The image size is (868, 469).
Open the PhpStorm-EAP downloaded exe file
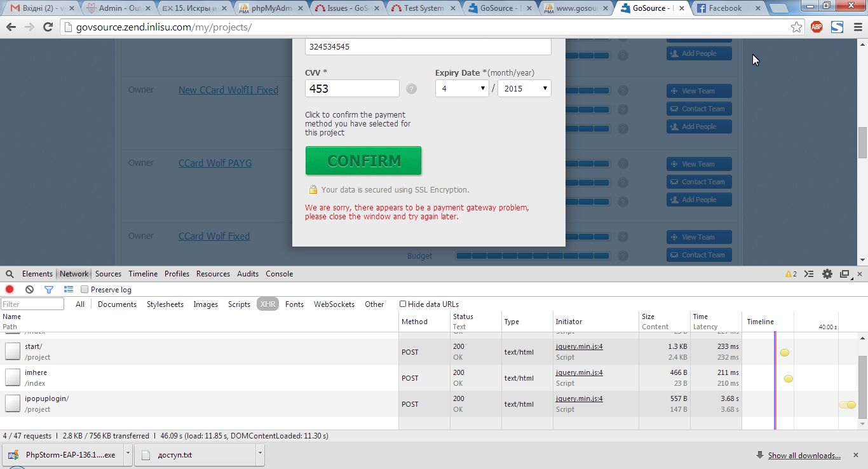click(x=62, y=455)
